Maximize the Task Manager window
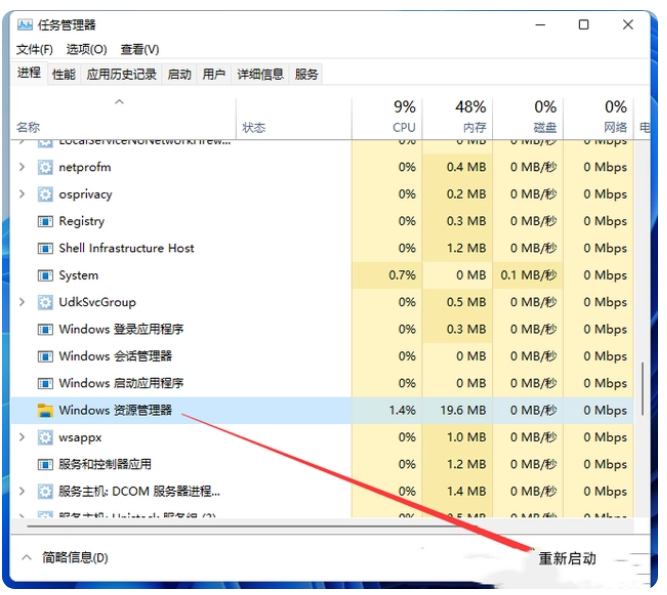This screenshot has height=595, width=667. (584, 25)
